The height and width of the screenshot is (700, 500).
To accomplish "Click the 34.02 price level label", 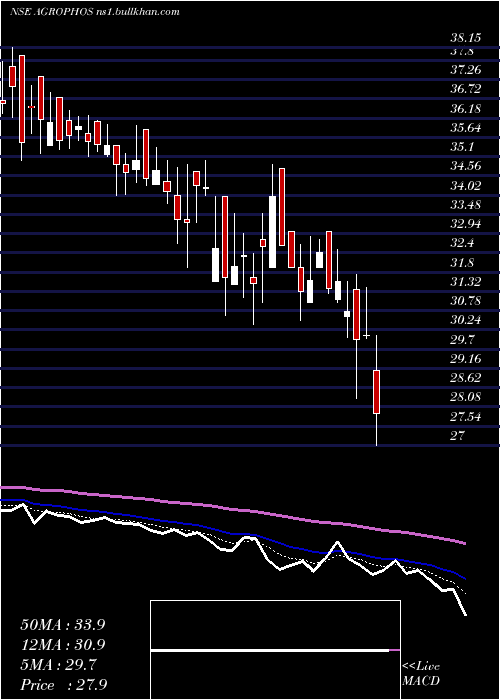I will (465, 186).
